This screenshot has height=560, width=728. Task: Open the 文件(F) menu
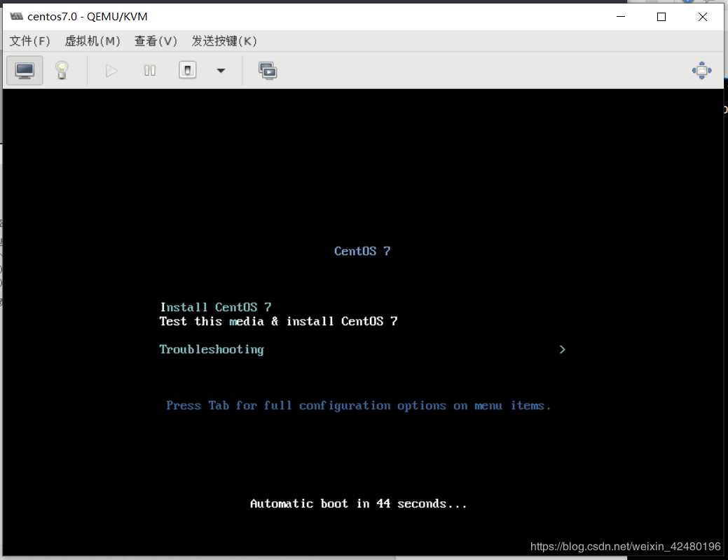(29, 41)
